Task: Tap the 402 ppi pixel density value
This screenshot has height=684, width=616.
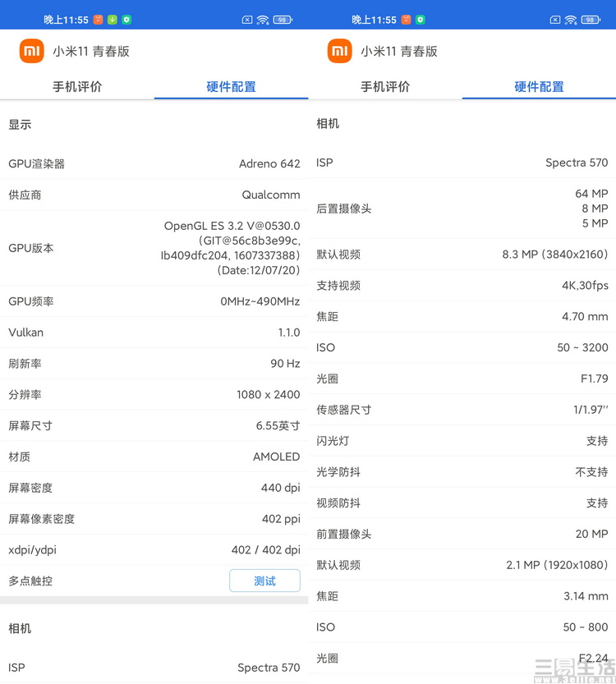Action: 281,519
